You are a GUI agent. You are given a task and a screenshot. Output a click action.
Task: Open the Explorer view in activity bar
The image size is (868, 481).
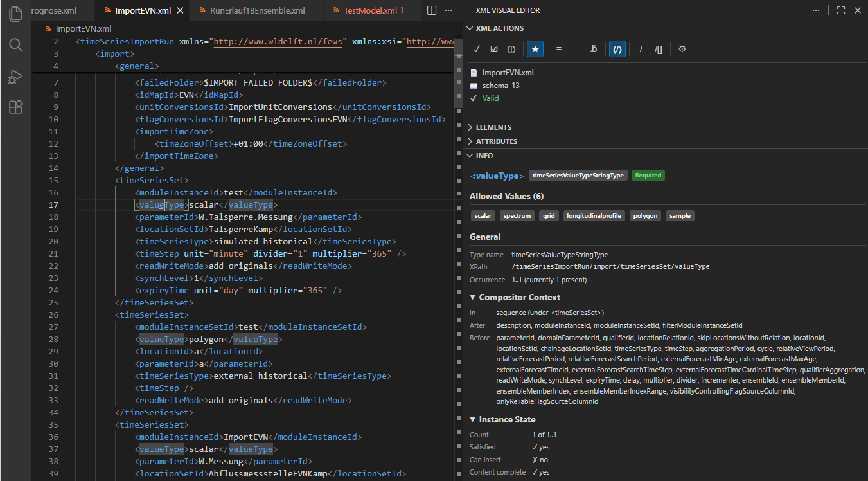click(15, 15)
